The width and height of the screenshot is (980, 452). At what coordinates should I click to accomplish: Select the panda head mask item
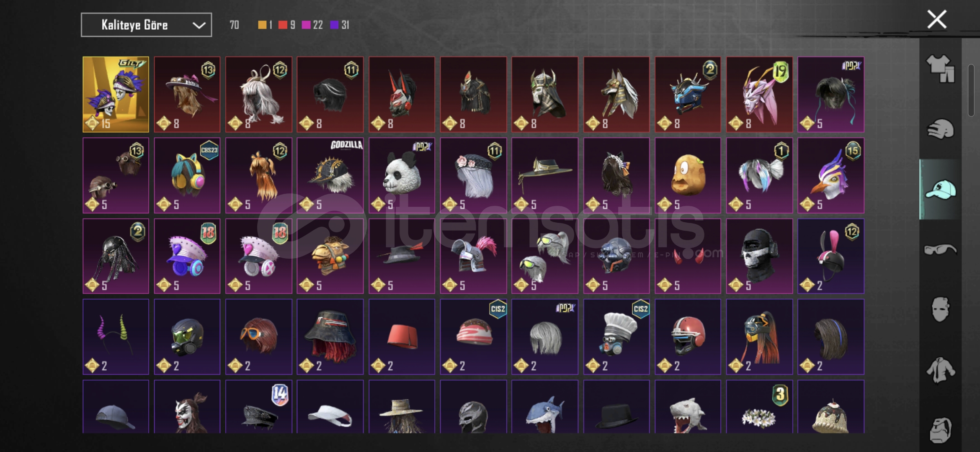coord(402,175)
